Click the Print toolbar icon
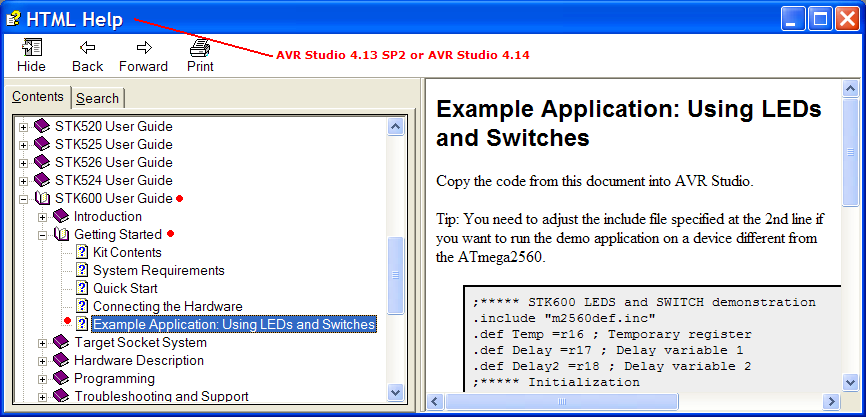866x418 pixels. 200,47
